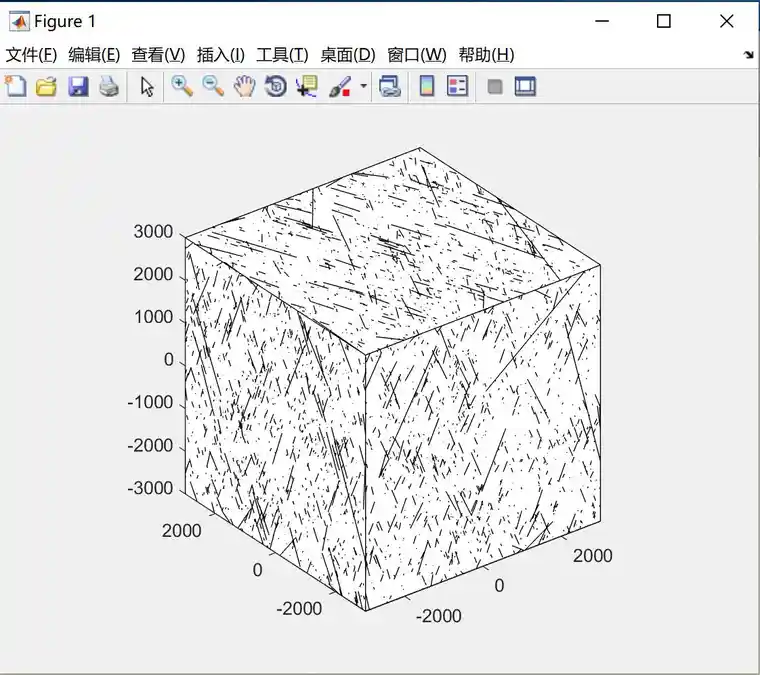Activate the Zoom Out magnifier tool
The width and height of the screenshot is (760, 675).
[213, 87]
